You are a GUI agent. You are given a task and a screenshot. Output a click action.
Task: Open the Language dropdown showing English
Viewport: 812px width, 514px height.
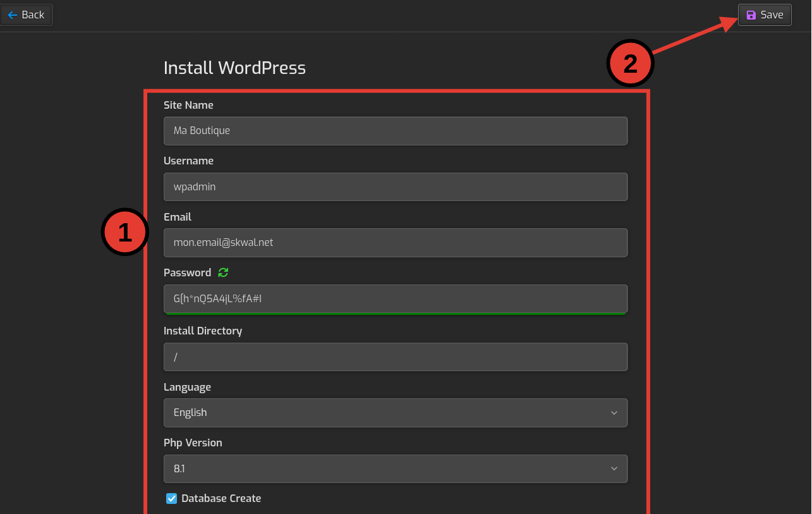(396, 413)
